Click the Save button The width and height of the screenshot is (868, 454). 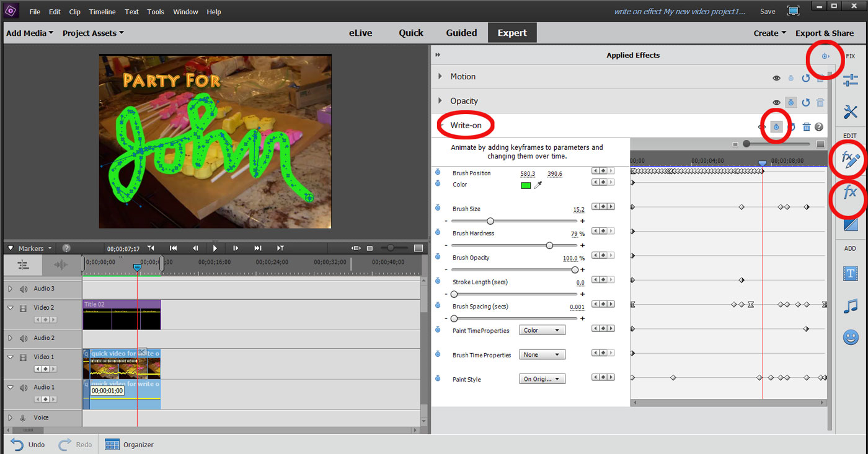pos(768,11)
